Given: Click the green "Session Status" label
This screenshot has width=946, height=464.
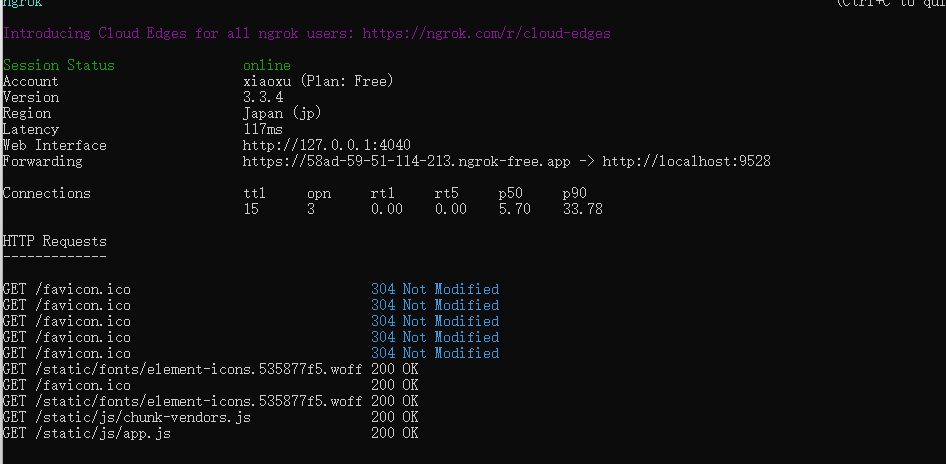Looking at the screenshot, I should 58,65.
